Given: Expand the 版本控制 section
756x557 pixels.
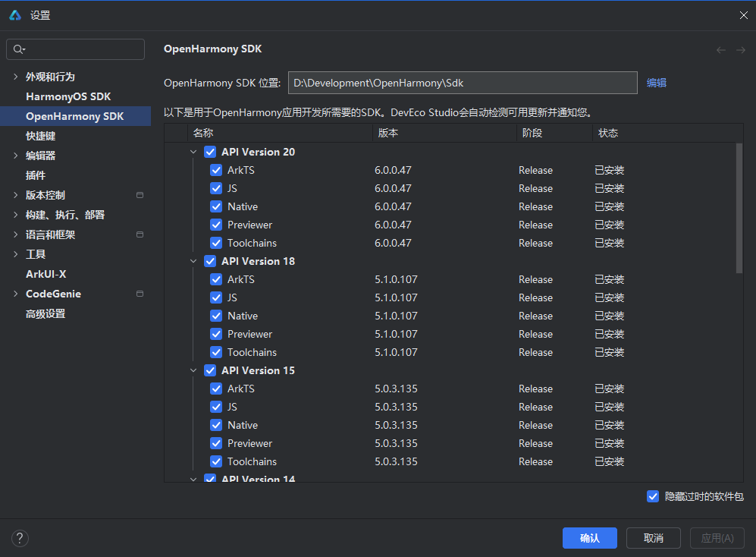Looking at the screenshot, I should click(x=15, y=195).
